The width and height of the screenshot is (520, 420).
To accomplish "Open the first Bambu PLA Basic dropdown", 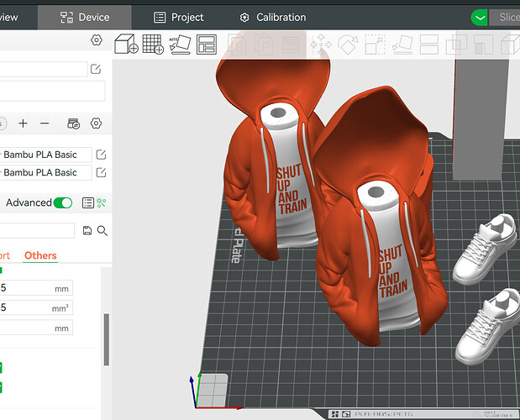I will coord(45,155).
